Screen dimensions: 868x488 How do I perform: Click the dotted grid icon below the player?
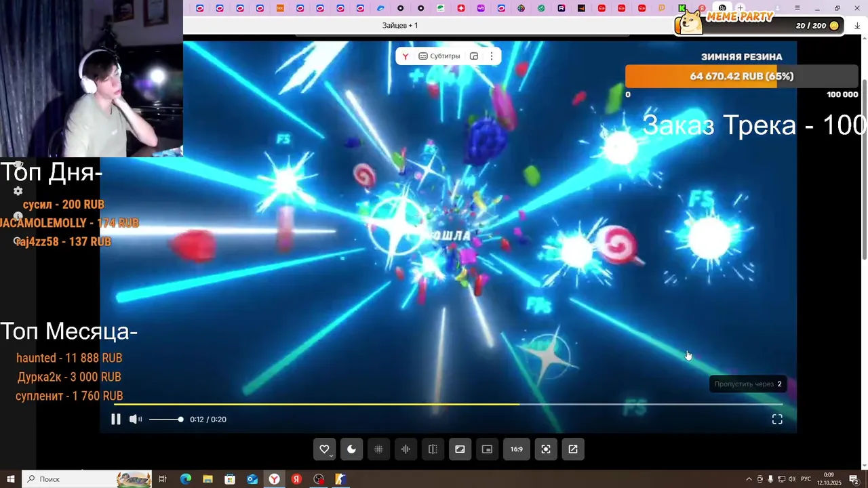click(x=378, y=449)
